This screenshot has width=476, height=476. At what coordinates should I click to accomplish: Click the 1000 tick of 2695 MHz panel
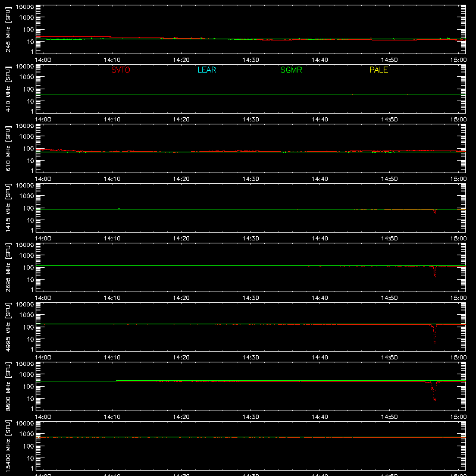click(x=27, y=255)
